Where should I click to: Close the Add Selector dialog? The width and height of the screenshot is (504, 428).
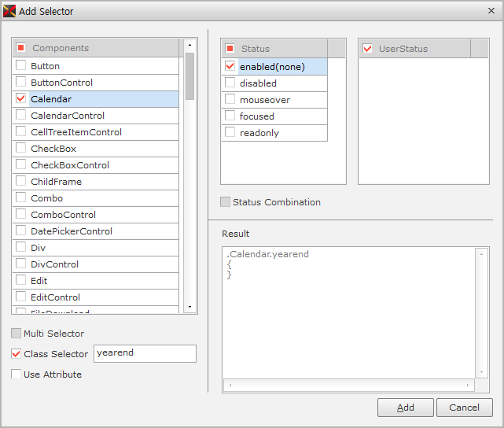tap(491, 11)
